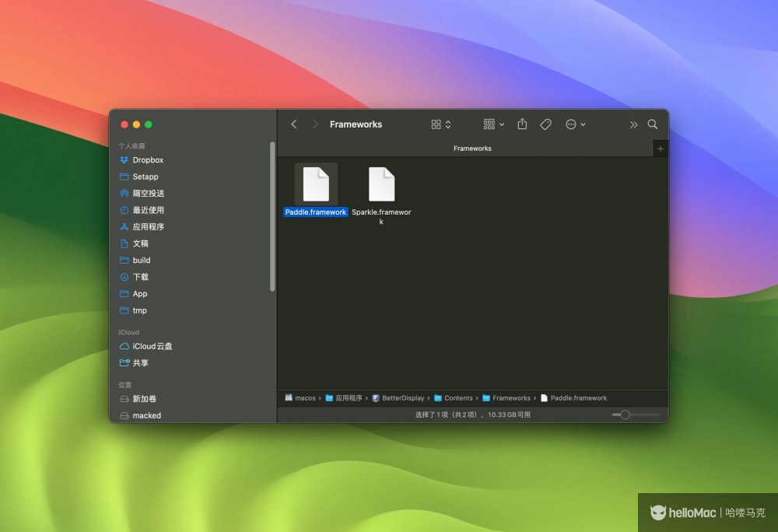Click BetterDisplay in the path bar
Screen dimensions: 778x532
402,398
